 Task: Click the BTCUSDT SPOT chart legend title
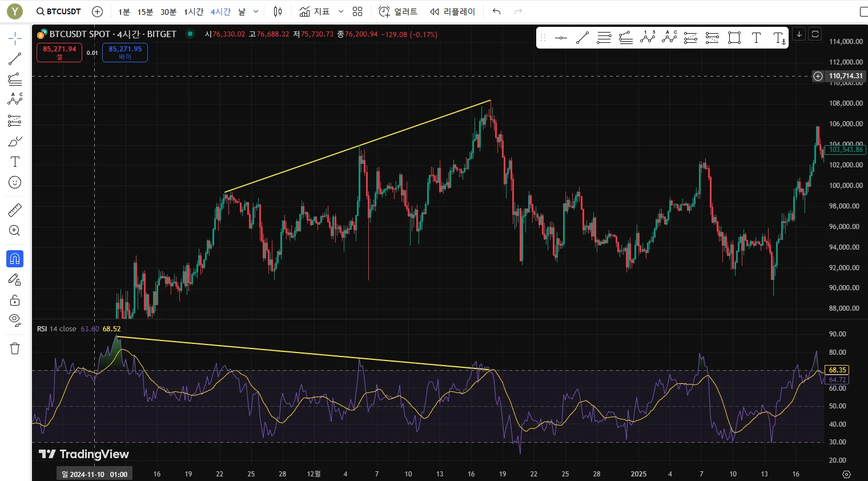[112, 34]
